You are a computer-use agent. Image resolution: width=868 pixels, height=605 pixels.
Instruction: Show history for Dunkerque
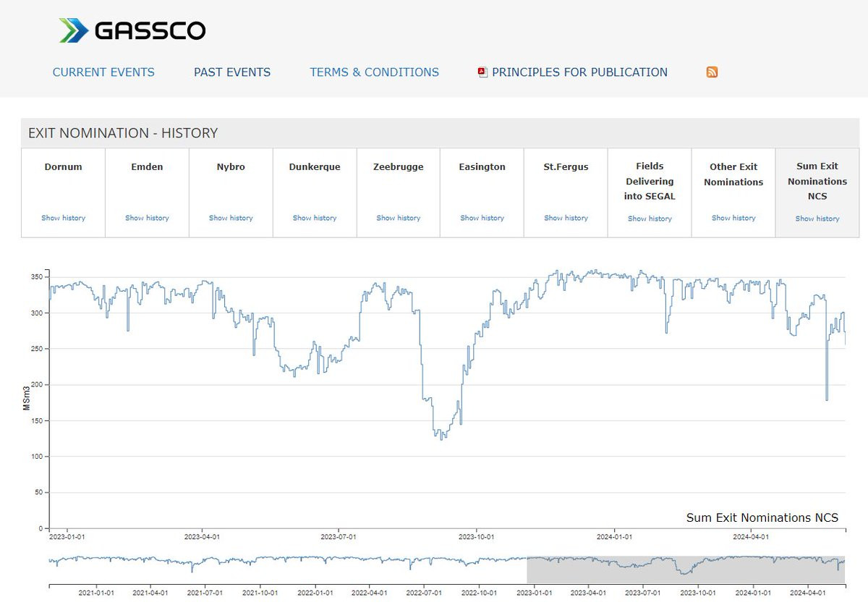tap(315, 218)
